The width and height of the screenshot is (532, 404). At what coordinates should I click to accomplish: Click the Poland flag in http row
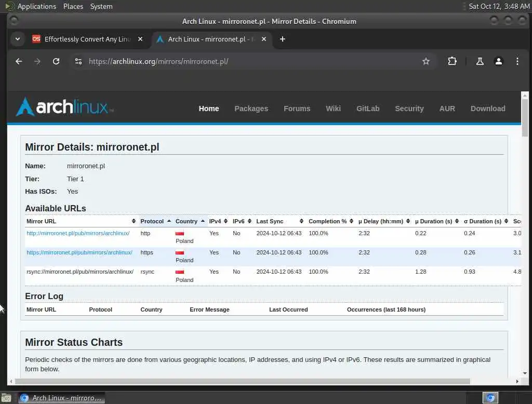[179, 233]
